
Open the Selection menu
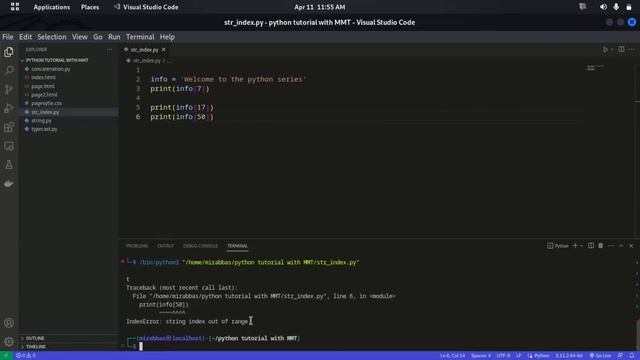pos(51,37)
